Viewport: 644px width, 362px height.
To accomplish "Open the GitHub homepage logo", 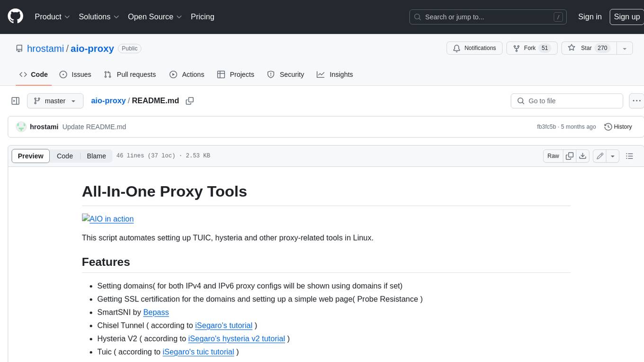I will click(x=16, y=17).
